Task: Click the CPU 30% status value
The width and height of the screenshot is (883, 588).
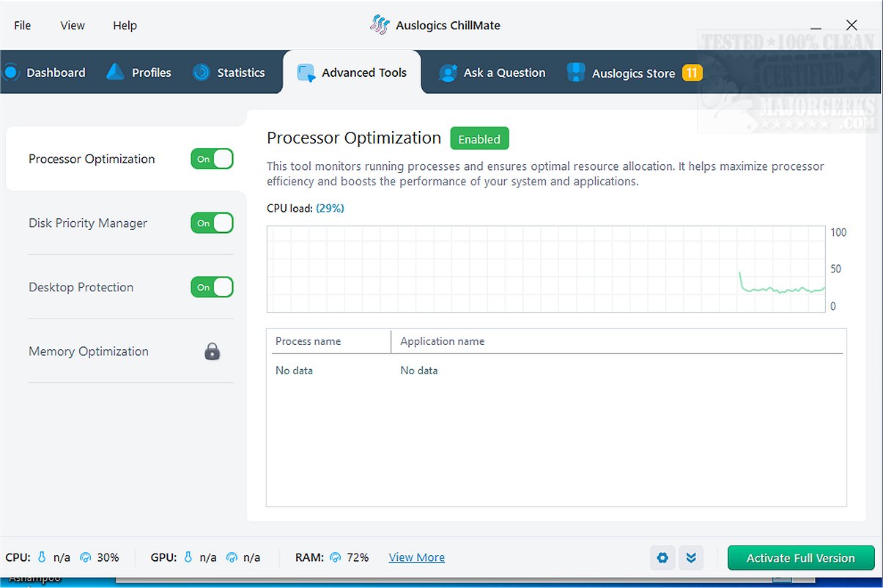Action: pos(108,557)
